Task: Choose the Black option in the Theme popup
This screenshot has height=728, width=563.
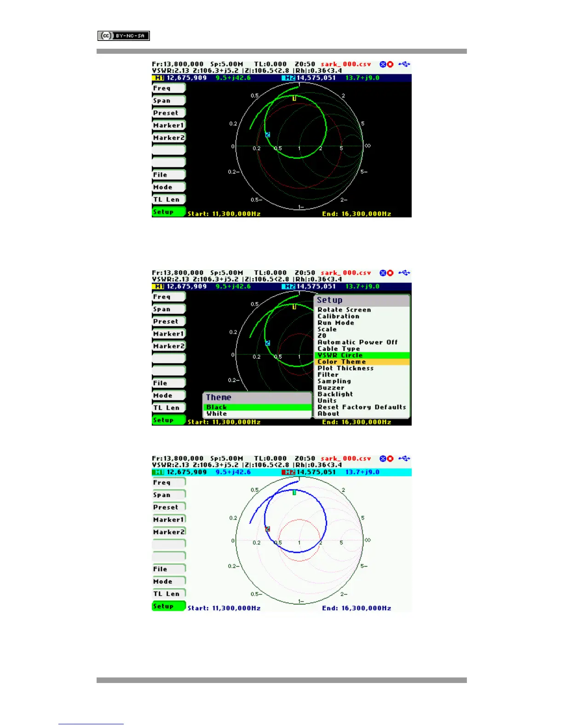Action: pyautogui.click(x=257, y=407)
